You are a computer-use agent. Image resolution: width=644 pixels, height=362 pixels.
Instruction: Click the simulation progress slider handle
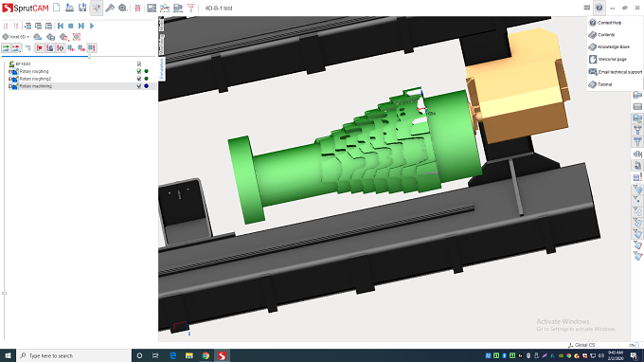click(89, 56)
